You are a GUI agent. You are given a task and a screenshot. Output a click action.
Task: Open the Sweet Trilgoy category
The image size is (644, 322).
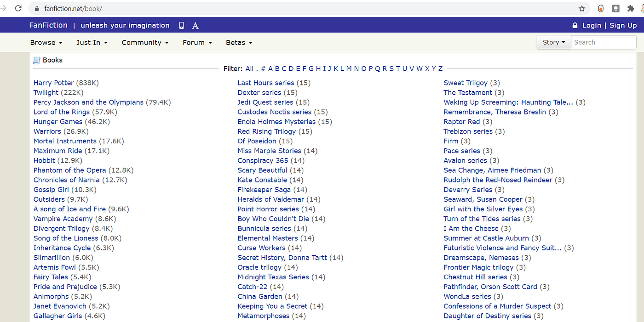(x=465, y=83)
